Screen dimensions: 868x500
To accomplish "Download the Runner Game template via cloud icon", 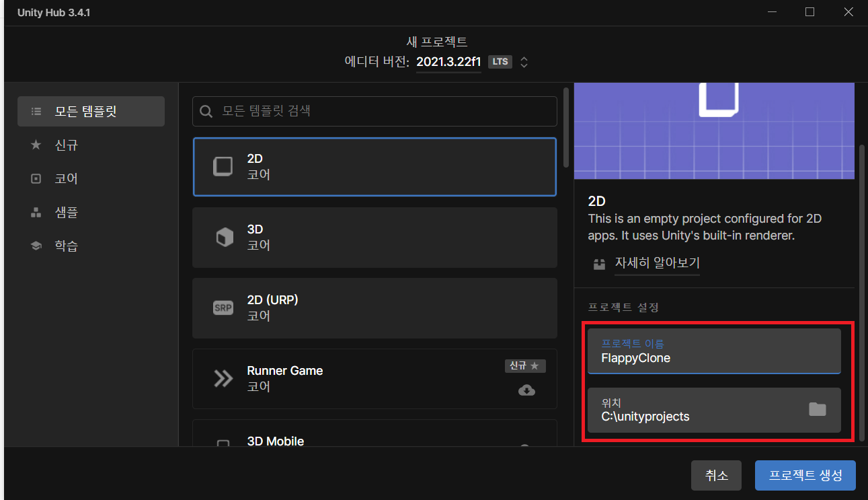I will (527, 390).
